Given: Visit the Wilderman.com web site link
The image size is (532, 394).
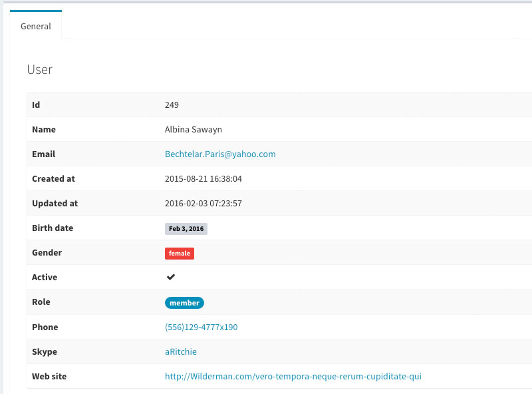Looking at the screenshot, I should tap(293, 376).
